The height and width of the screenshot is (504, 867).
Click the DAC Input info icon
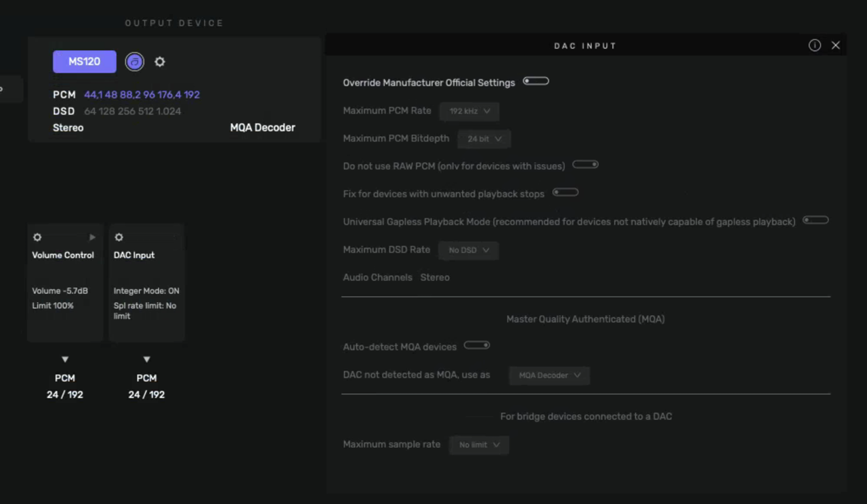tap(815, 45)
